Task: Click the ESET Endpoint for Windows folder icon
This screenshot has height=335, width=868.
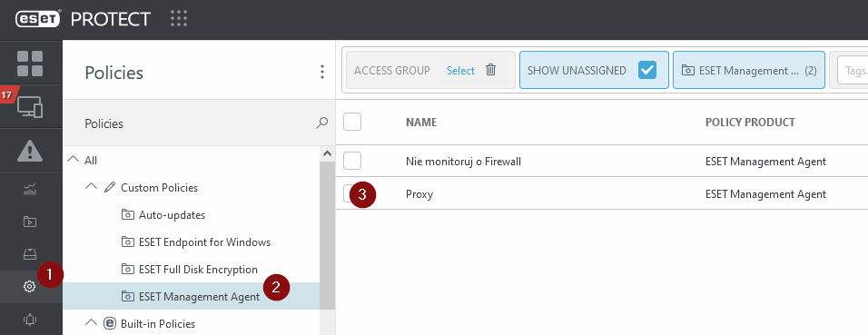Action: (127, 242)
